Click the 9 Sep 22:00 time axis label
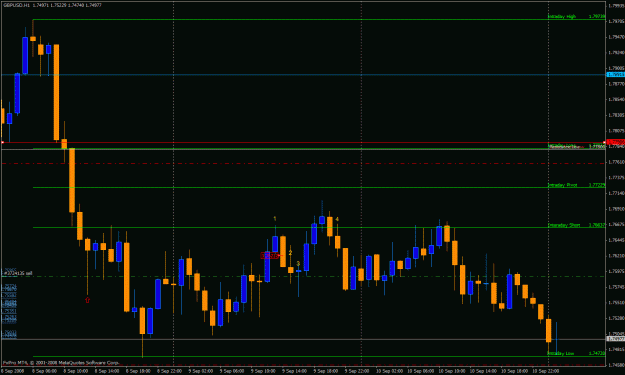 tap(356, 371)
